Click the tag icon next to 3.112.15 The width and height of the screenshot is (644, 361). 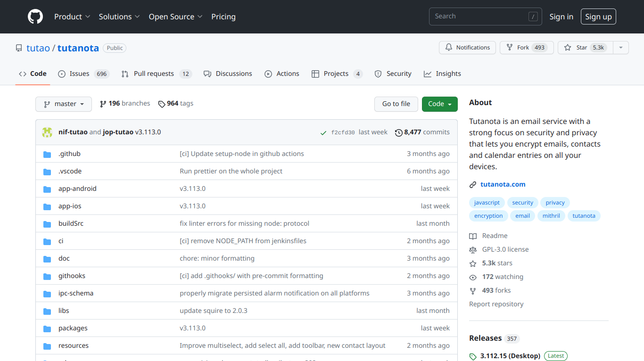473,356
